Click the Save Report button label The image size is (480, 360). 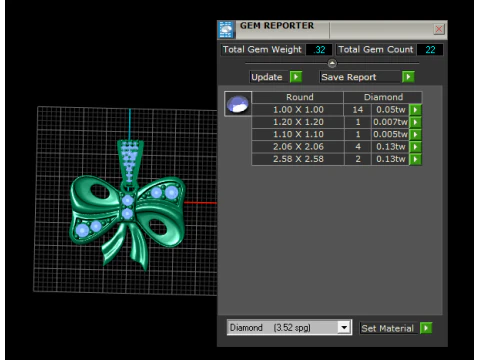point(360,77)
